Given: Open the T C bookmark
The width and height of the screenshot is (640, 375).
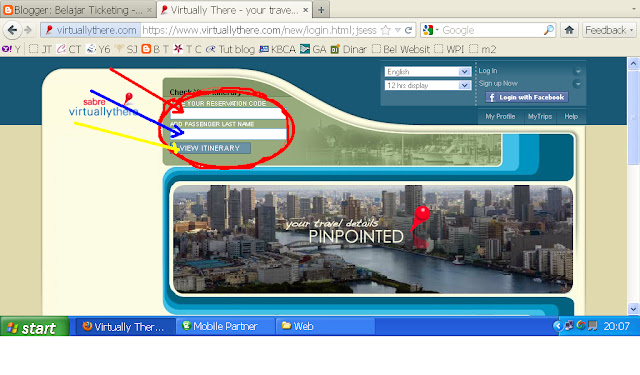Looking at the screenshot, I should (187, 49).
